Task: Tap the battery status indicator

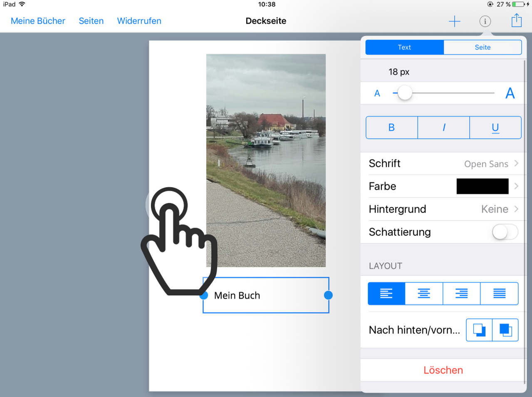Action: (519, 4)
